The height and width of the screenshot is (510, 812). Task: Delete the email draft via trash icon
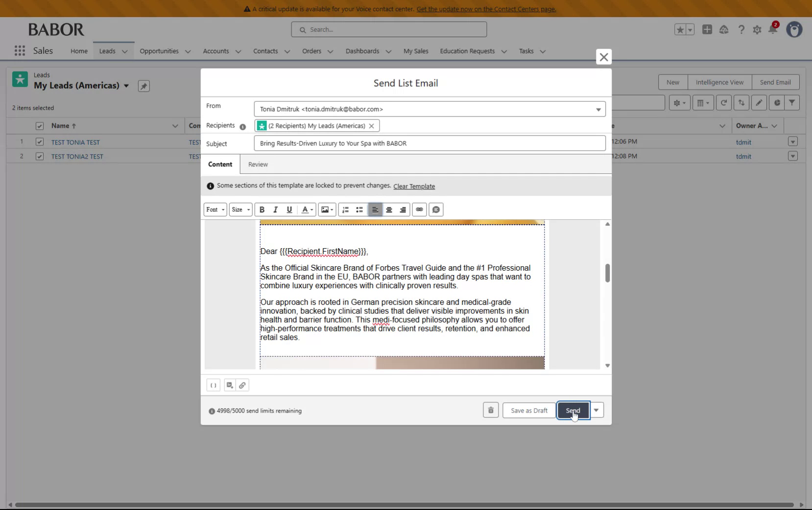tap(490, 410)
